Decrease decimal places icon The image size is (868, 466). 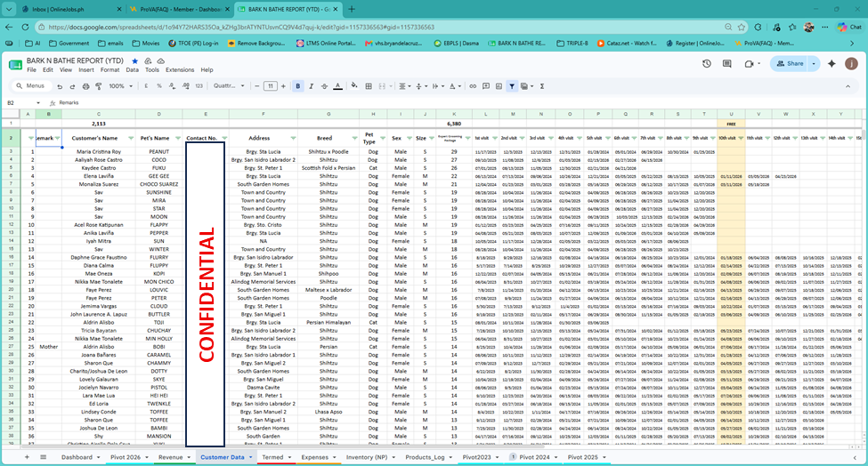click(172, 86)
